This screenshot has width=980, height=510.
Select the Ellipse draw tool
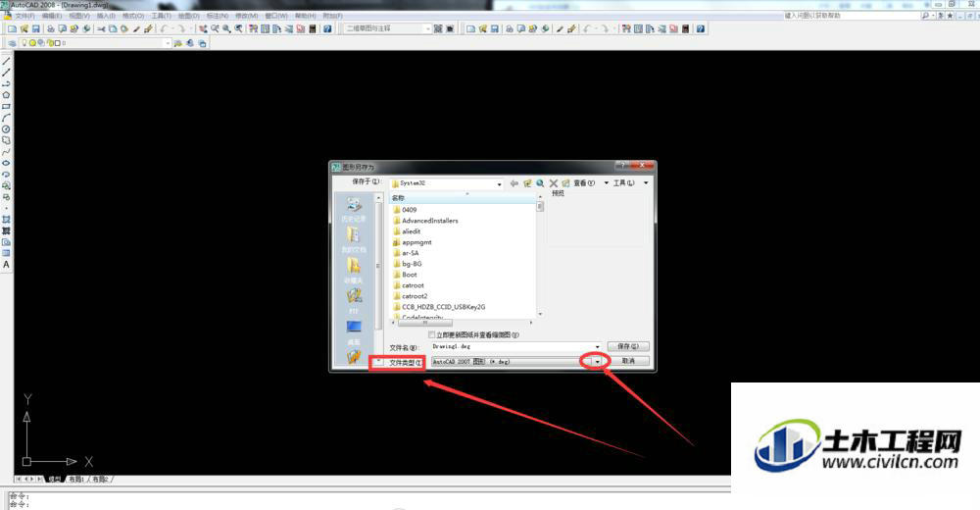coord(6,163)
